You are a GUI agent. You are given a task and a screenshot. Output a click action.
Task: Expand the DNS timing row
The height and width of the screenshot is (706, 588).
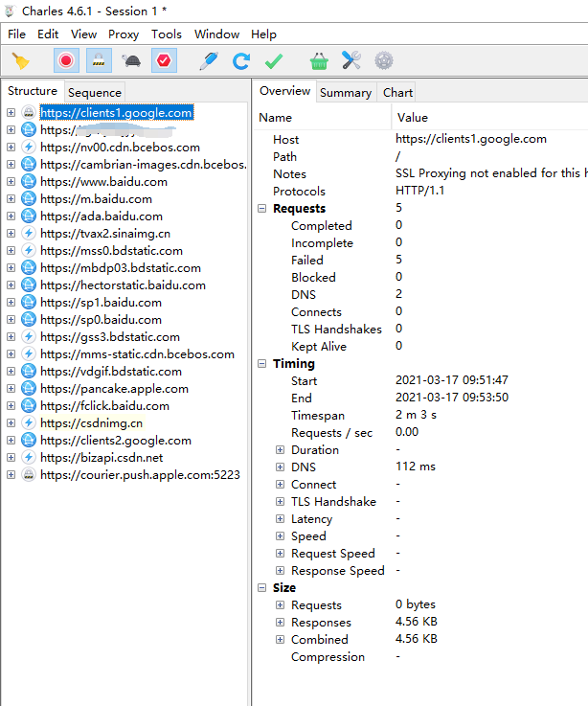[280, 467]
